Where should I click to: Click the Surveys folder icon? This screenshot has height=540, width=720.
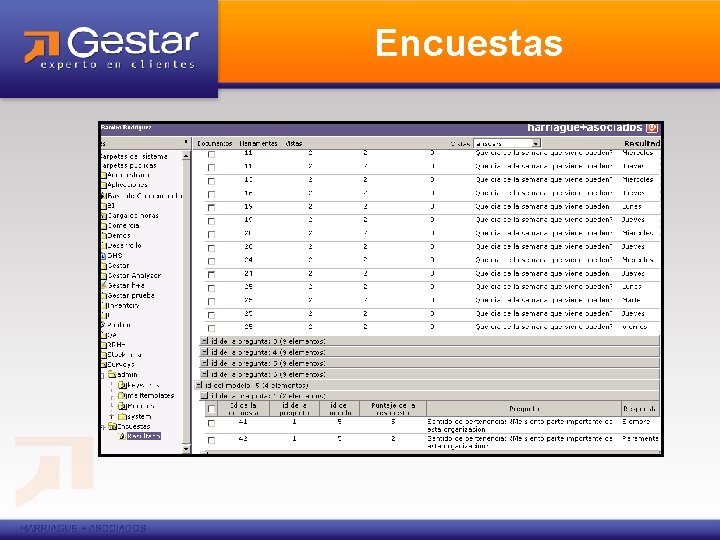click(x=103, y=365)
